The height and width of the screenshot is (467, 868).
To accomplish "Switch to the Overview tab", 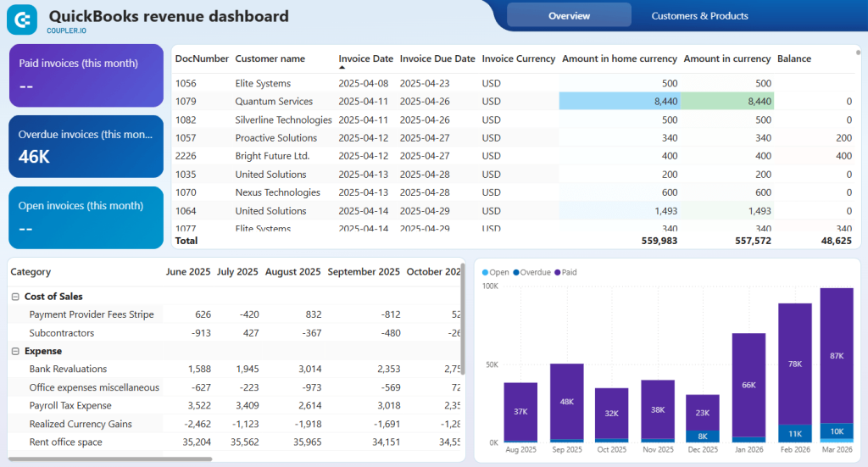I will [569, 15].
